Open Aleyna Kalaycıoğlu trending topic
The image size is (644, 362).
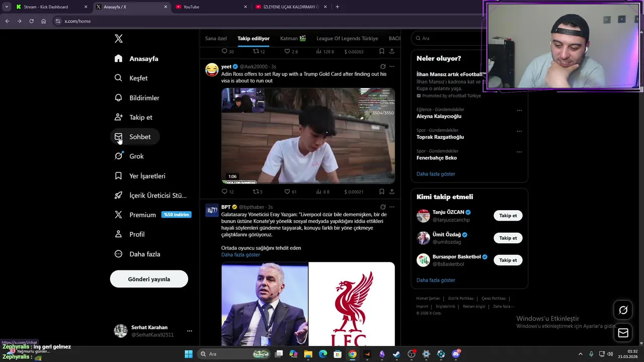439,116
